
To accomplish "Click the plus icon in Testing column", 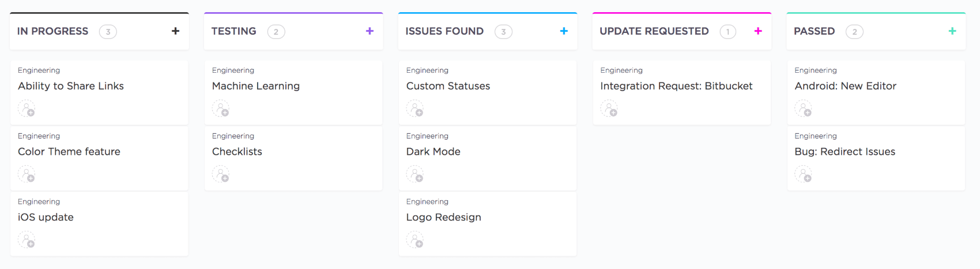I will click(370, 31).
